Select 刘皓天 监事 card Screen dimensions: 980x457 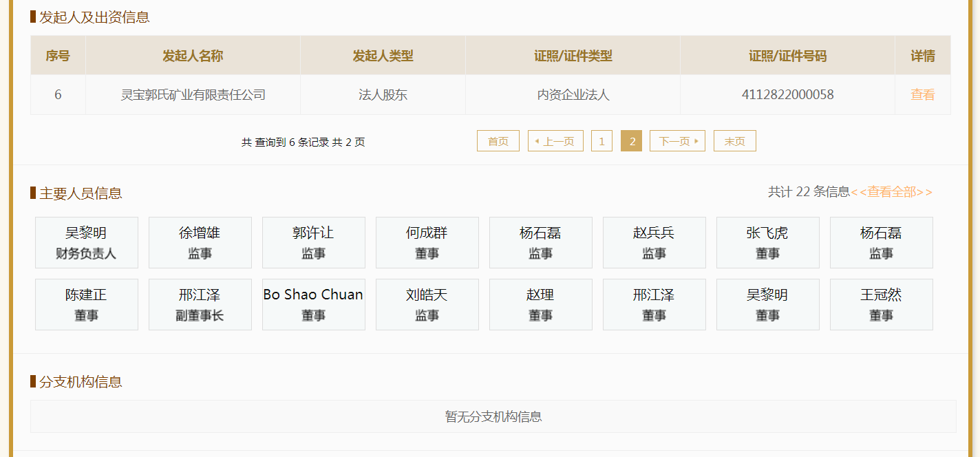pos(427,304)
